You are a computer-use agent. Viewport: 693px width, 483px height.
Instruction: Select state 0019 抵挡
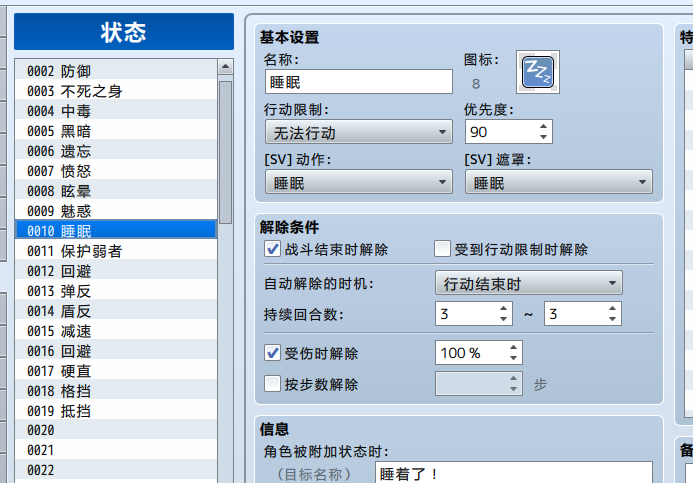[x=116, y=411]
